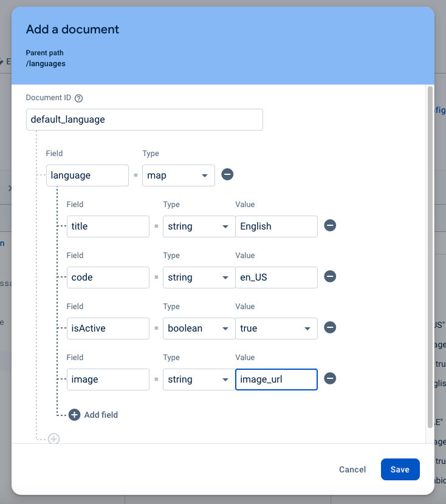Viewport: 446px width, 504px height.
Task: Delete the isActive field row
Action: 329,328
